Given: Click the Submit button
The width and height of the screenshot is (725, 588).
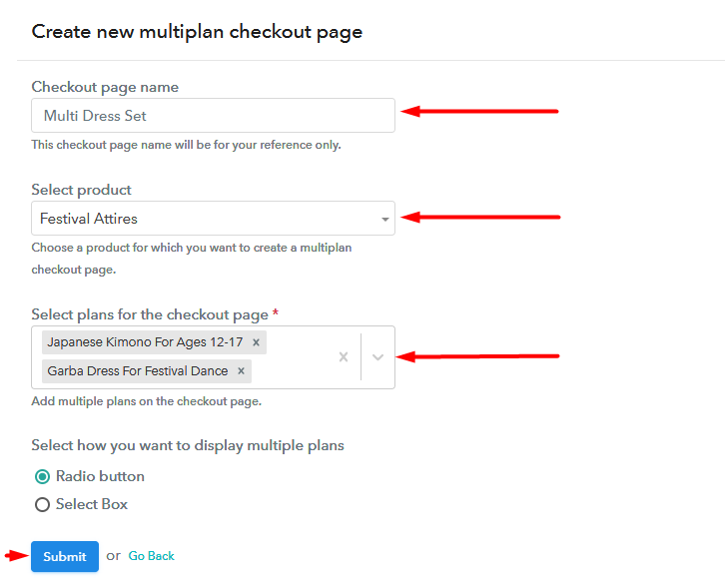Looking at the screenshot, I should point(65,557).
